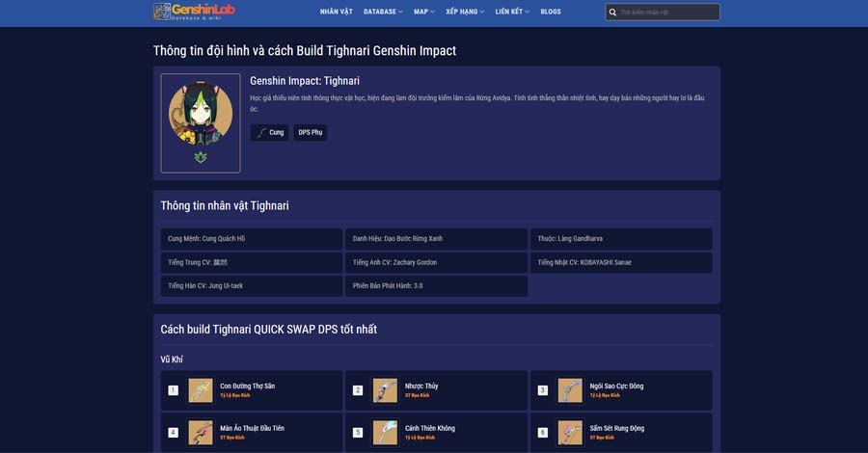Click the bow icon in the Cung tag

click(261, 133)
